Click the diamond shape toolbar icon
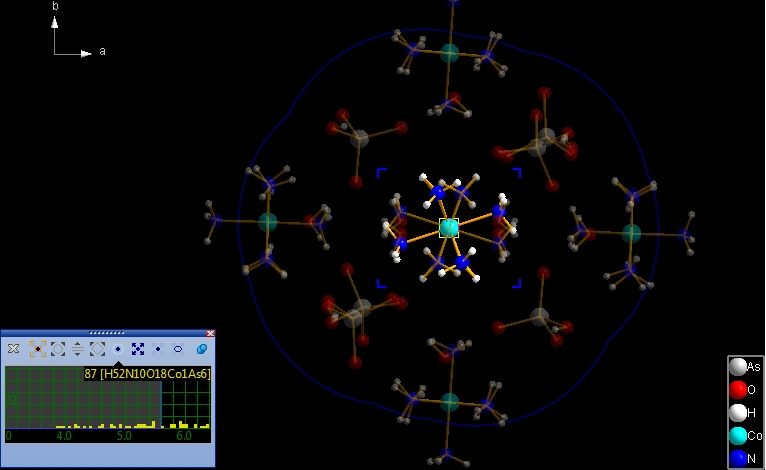The width and height of the screenshot is (766, 470). coord(97,349)
